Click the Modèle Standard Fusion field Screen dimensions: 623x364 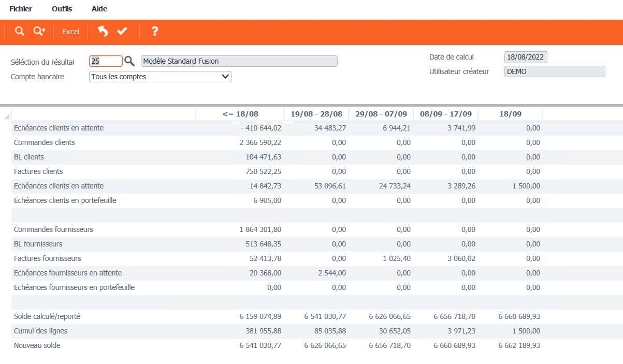(x=239, y=61)
